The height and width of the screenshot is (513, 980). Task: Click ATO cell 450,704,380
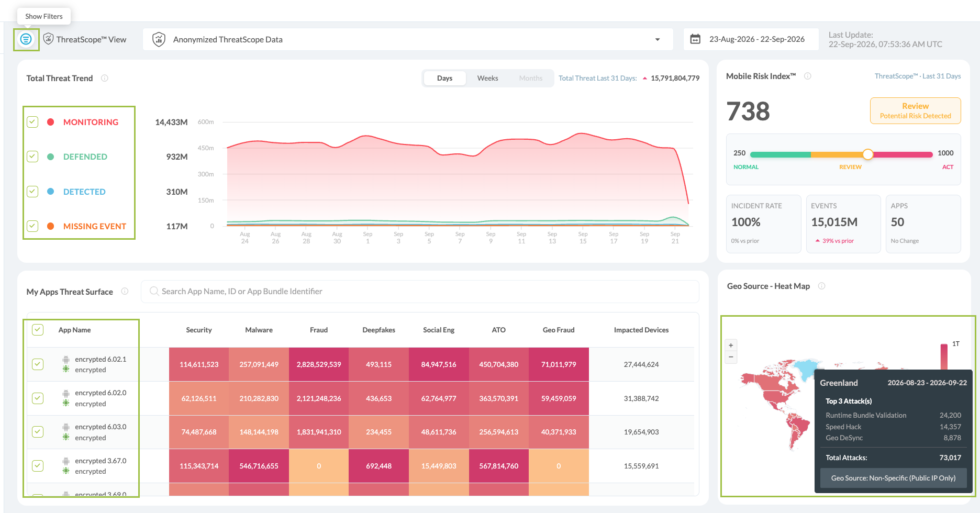pyautogui.click(x=498, y=364)
